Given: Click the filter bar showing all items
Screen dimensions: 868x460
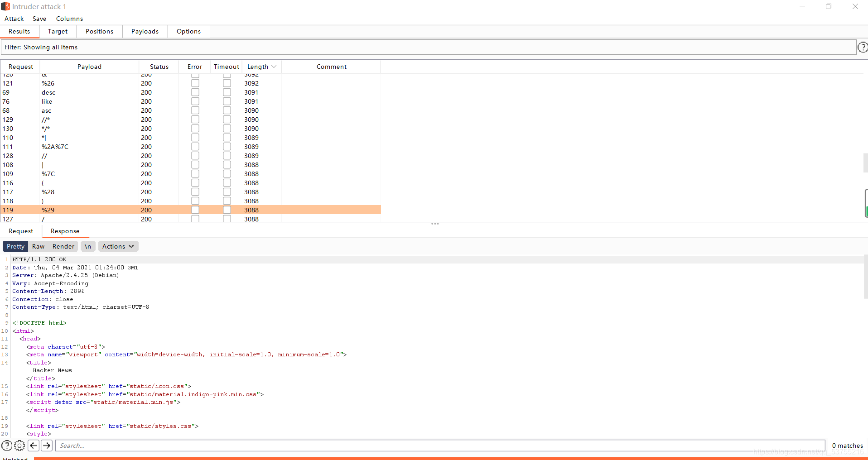Looking at the screenshot, I should (428, 47).
